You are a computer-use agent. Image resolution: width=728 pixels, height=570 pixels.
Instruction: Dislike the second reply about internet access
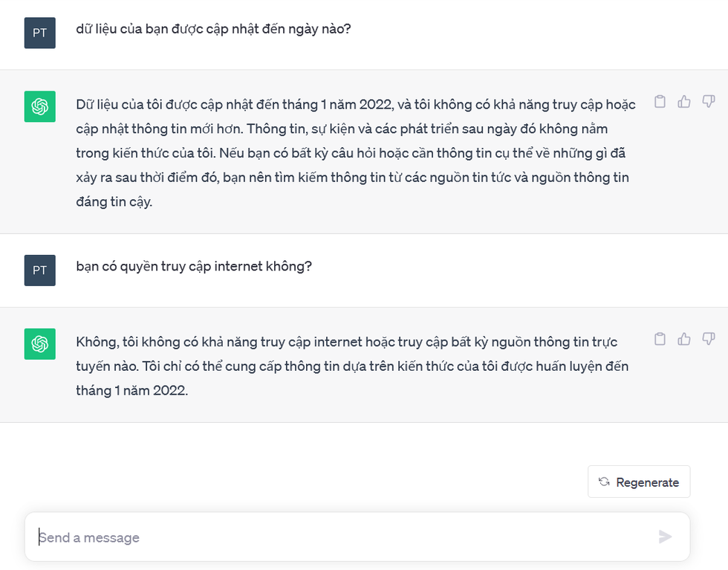708,339
